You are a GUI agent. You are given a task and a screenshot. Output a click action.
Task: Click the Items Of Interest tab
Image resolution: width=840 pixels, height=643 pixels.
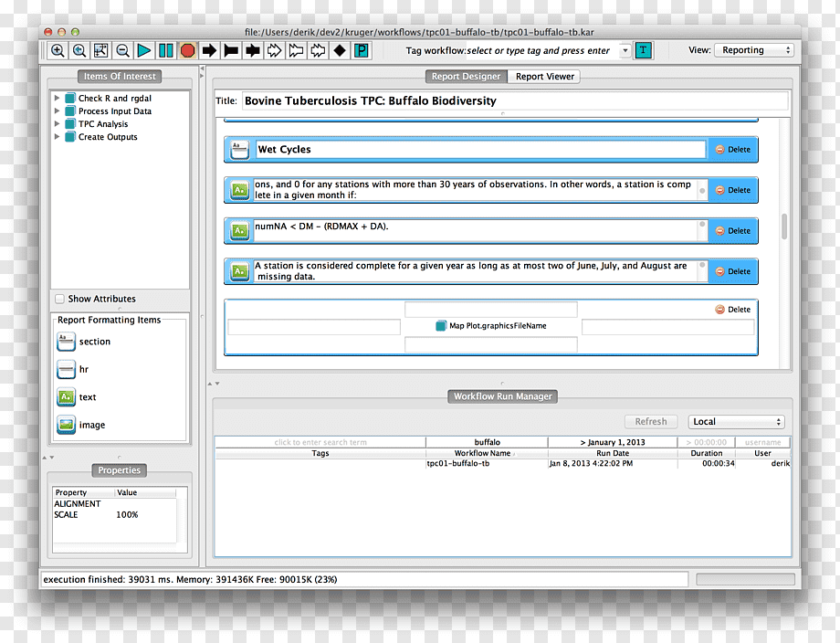click(120, 77)
